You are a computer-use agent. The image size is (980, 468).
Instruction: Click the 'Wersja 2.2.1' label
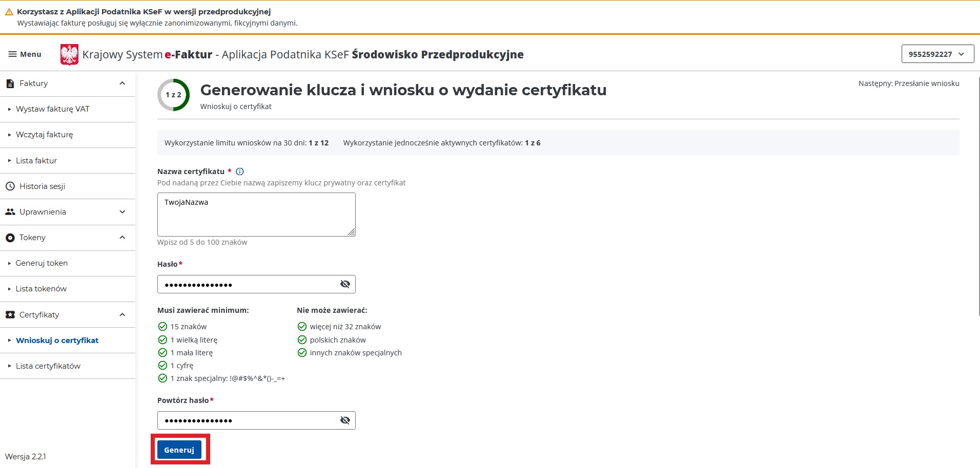[x=26, y=457]
